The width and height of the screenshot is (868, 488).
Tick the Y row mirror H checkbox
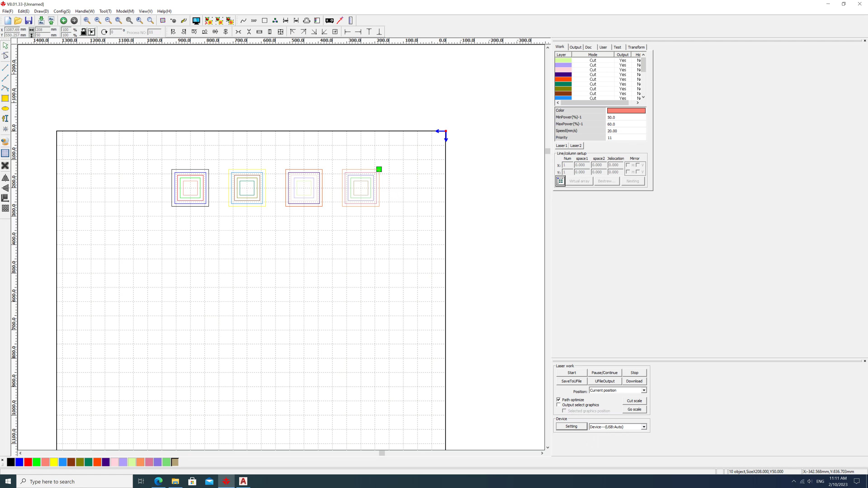[x=628, y=172]
